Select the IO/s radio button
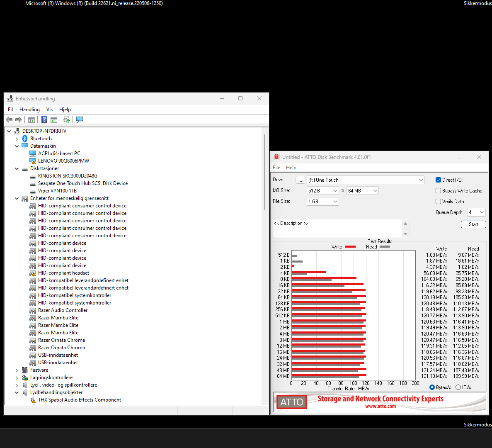Image resolution: width=492 pixels, height=448 pixels. point(458,387)
